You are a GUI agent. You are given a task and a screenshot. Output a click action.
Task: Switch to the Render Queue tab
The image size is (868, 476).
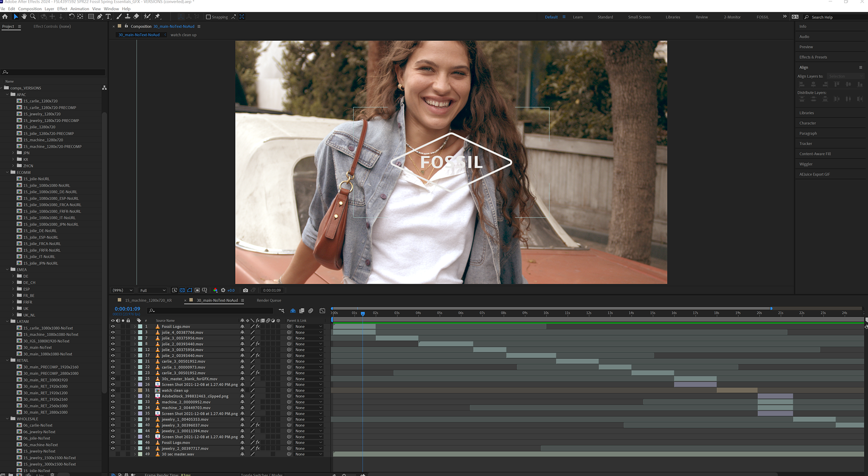(269, 300)
